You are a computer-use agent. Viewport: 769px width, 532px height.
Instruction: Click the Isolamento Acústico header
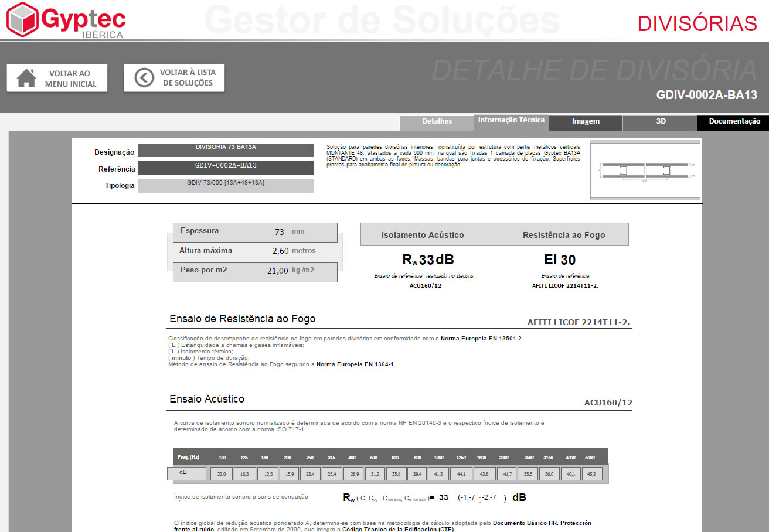(x=422, y=235)
